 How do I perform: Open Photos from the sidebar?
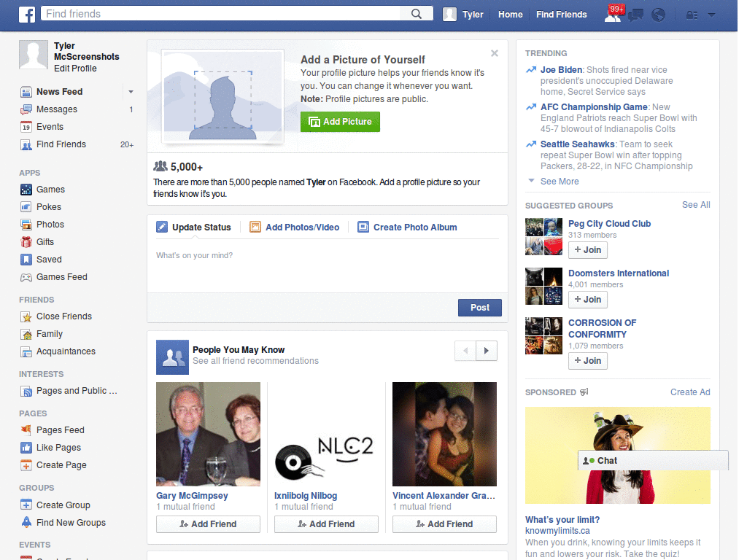click(x=25, y=224)
